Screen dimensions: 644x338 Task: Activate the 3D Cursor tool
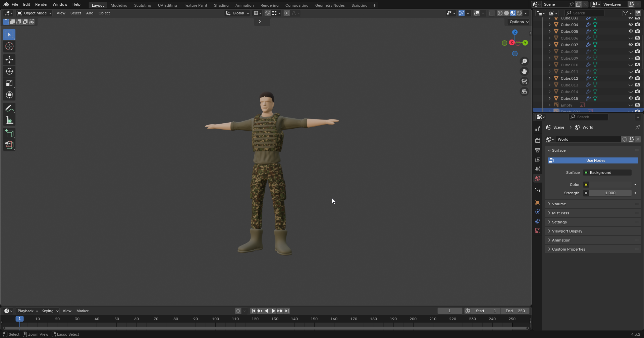pyautogui.click(x=9, y=46)
